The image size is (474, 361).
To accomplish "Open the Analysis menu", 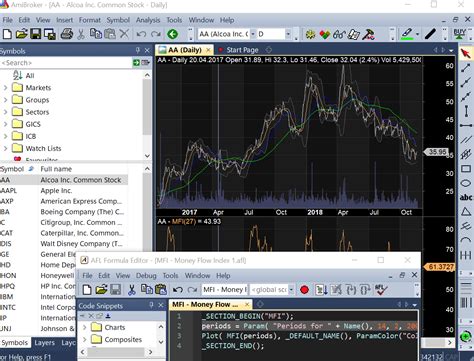I will click(148, 20).
